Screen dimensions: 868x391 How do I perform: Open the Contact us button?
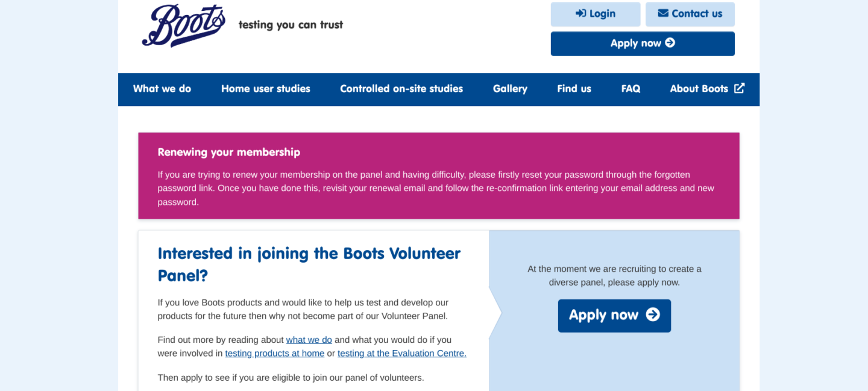[x=690, y=14]
